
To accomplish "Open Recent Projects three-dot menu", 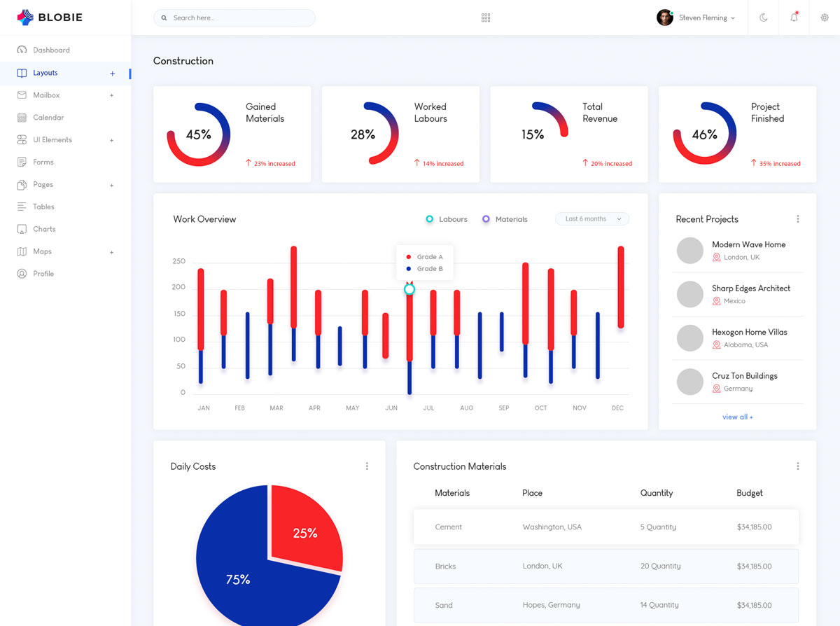I will [x=797, y=219].
